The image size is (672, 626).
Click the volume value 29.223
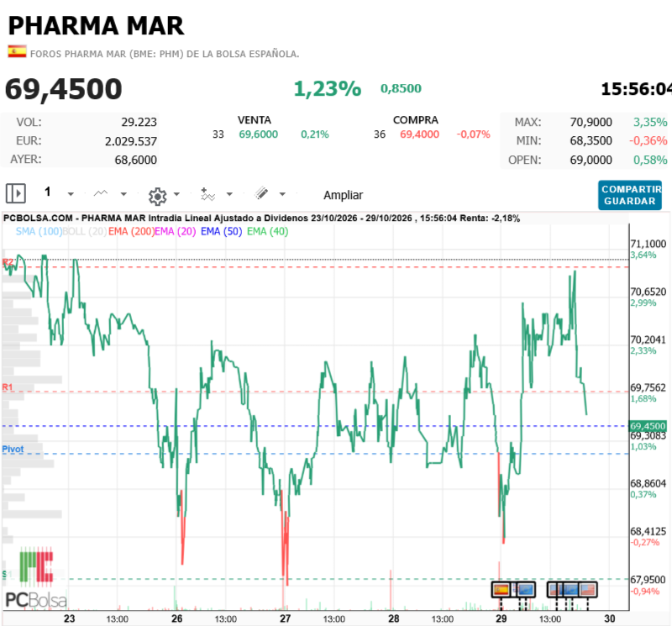[139, 122]
